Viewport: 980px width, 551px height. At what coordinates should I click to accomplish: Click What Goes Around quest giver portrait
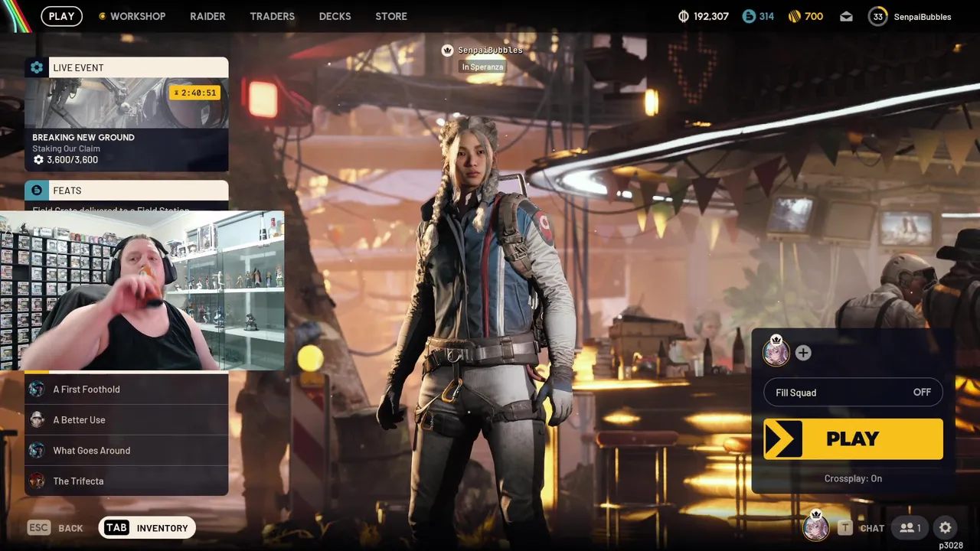point(37,450)
